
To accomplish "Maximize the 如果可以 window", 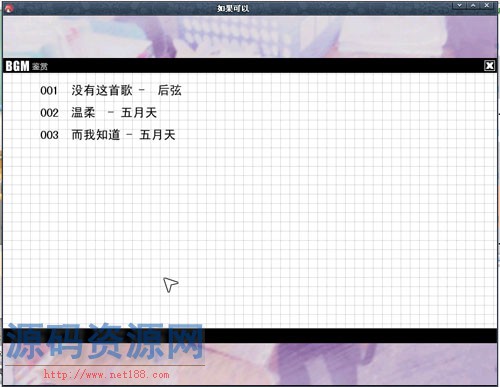I will pyautogui.click(x=473, y=6).
